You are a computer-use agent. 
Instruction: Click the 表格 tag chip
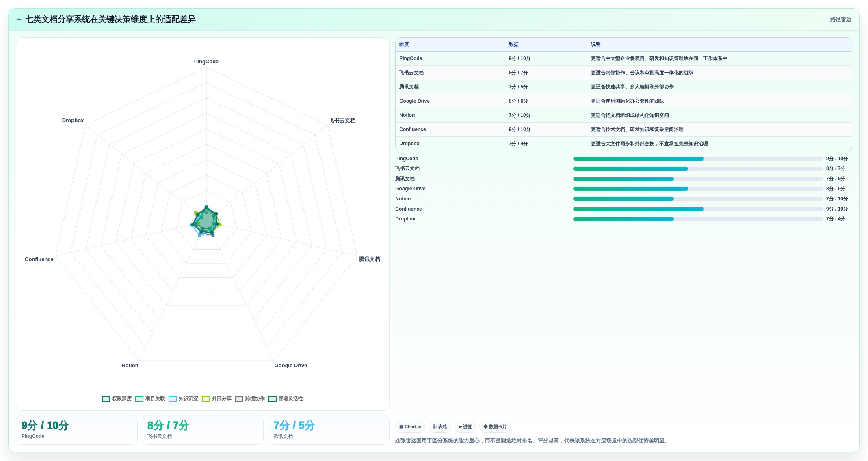[x=439, y=427]
